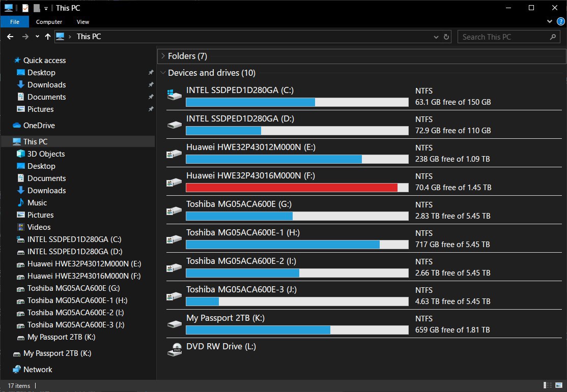Switch to Details view in status bar
Image resolution: width=567 pixels, height=392 pixels.
click(x=548, y=385)
